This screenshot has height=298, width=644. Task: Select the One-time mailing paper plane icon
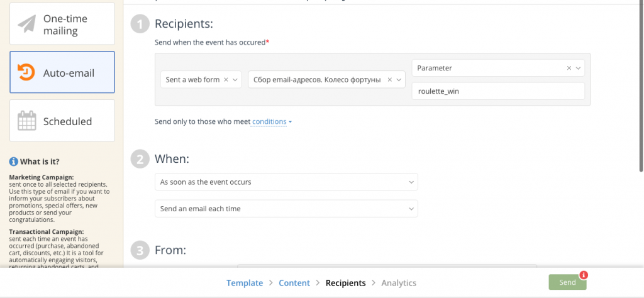(27, 24)
